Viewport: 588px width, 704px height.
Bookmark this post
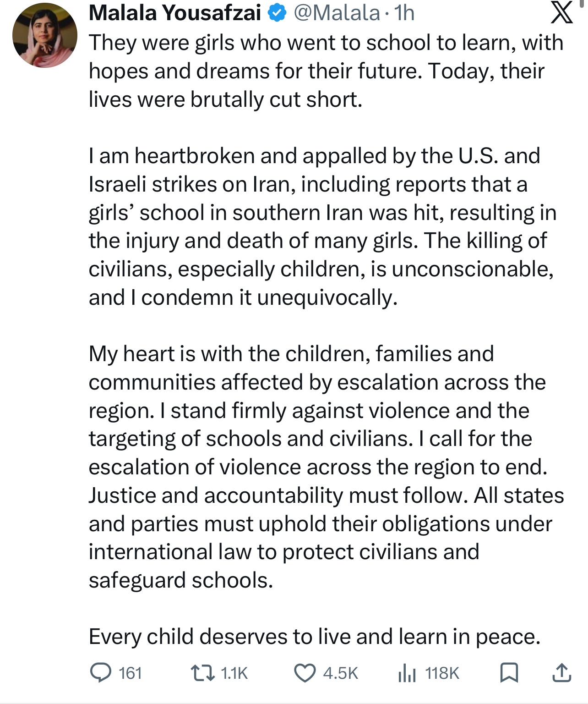[x=508, y=672]
